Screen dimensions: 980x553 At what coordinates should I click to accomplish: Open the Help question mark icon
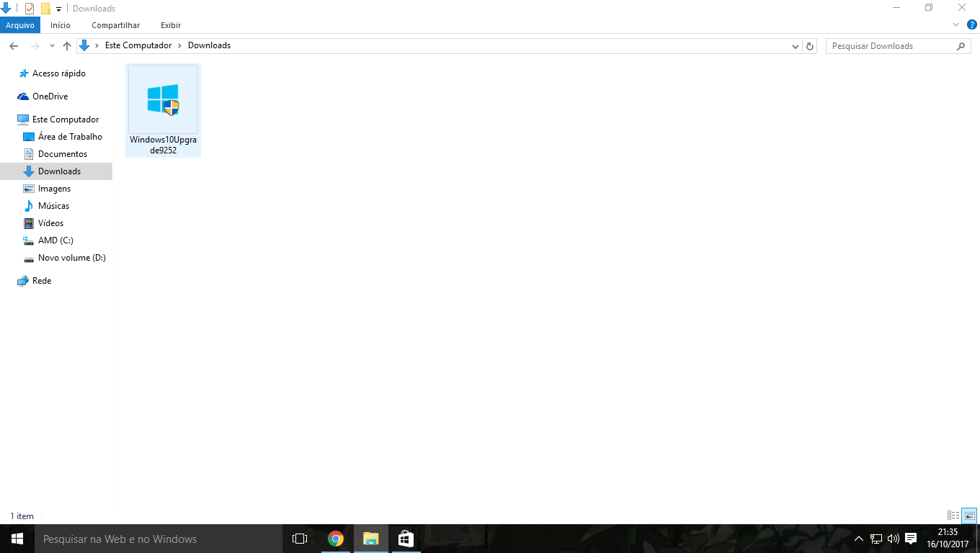click(972, 25)
